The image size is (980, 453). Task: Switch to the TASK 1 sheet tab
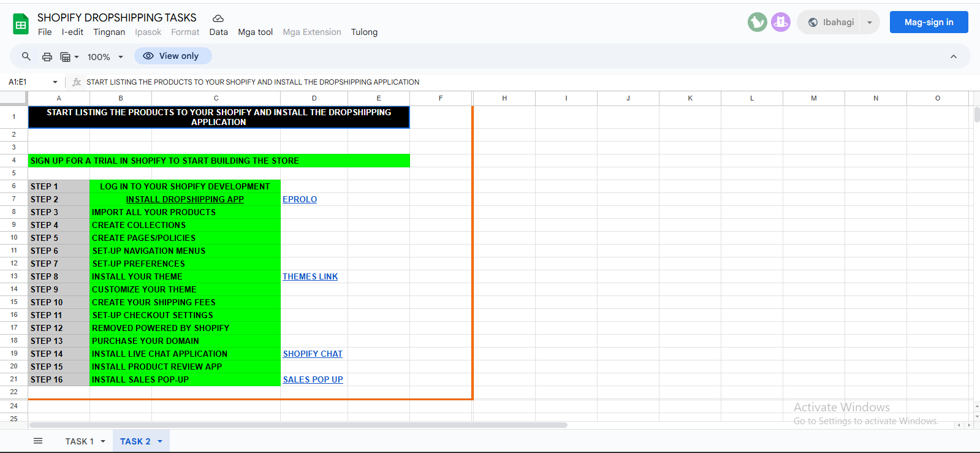80,441
